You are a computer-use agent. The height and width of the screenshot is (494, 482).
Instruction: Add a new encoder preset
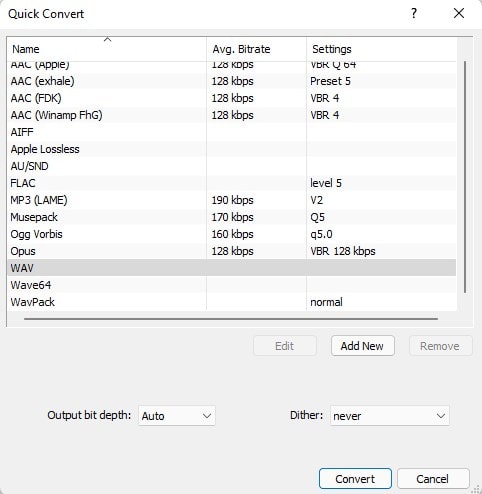pos(362,346)
